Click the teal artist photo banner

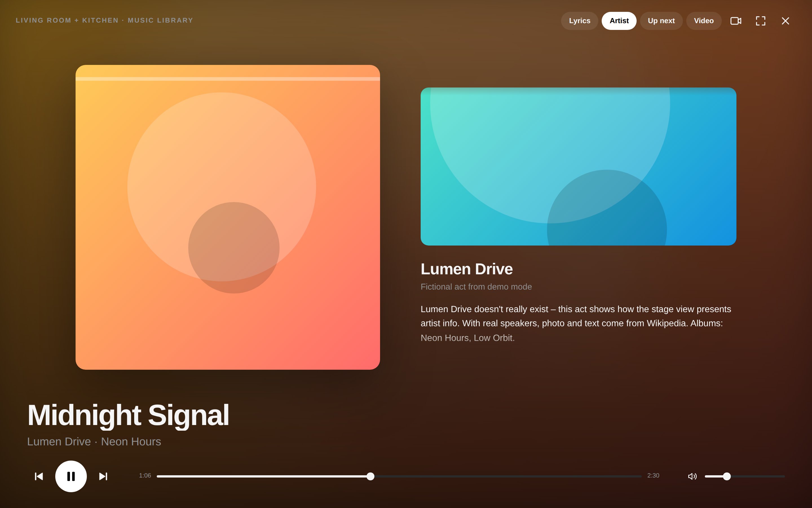579,167
